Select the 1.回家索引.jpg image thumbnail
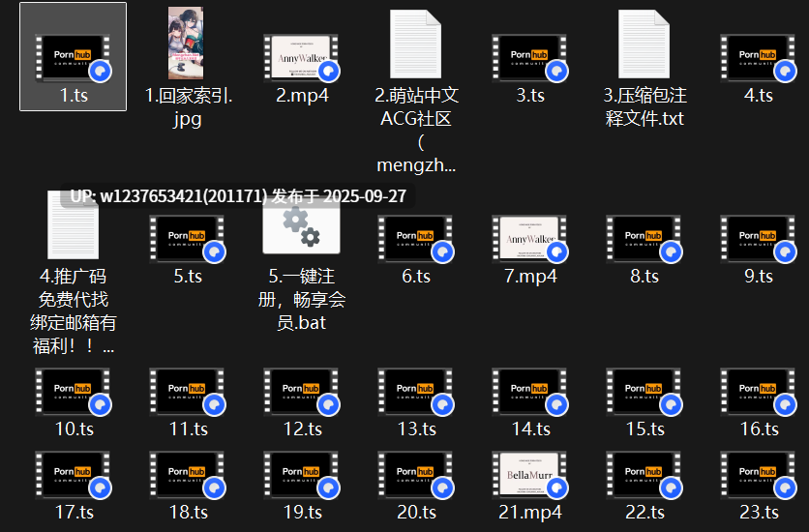 [186, 43]
